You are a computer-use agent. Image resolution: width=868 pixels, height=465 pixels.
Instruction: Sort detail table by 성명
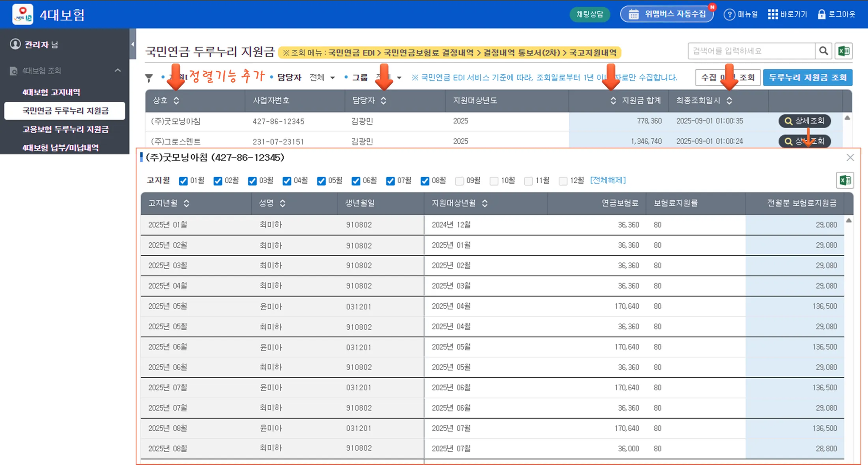(283, 203)
